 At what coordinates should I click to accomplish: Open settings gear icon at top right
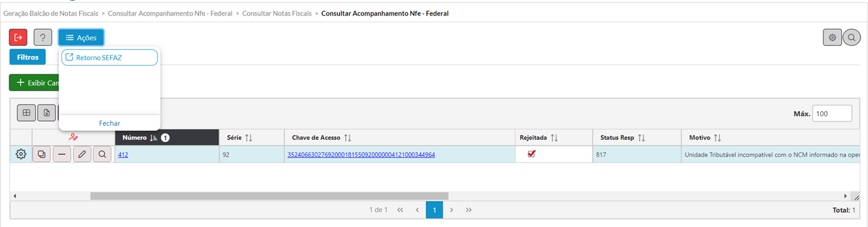coord(833,37)
